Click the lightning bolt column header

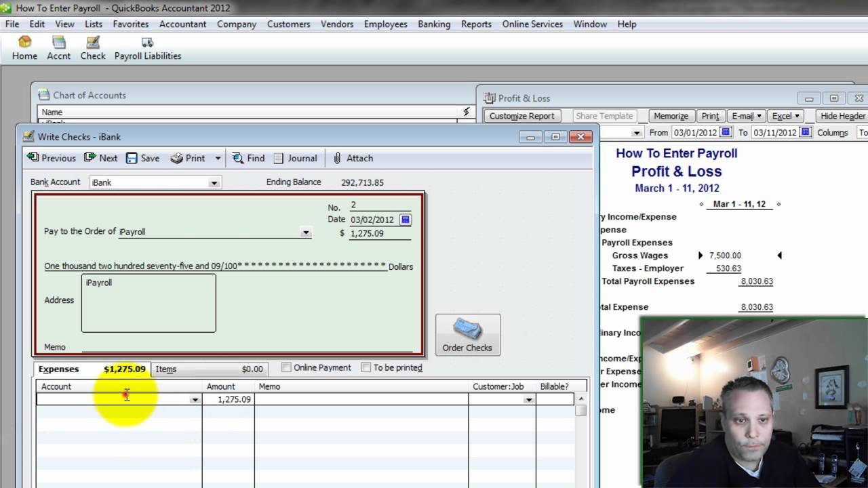click(x=466, y=112)
